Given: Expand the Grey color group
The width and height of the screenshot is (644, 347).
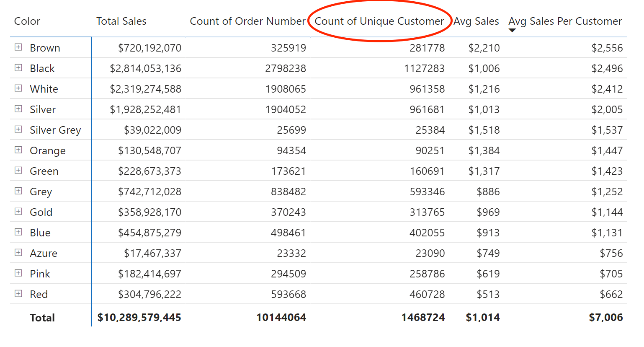Looking at the screenshot, I should click(18, 191).
